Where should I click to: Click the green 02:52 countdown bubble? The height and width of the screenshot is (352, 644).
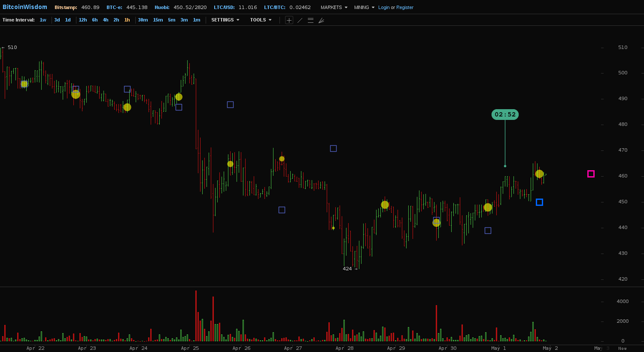pos(505,115)
